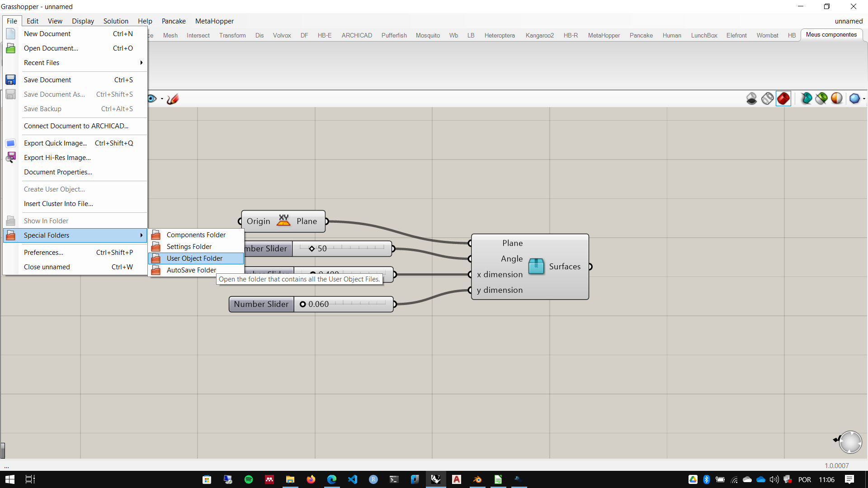This screenshot has width=868, height=488.
Task: Select the wireframe preview mode icon
Action: tap(768, 99)
